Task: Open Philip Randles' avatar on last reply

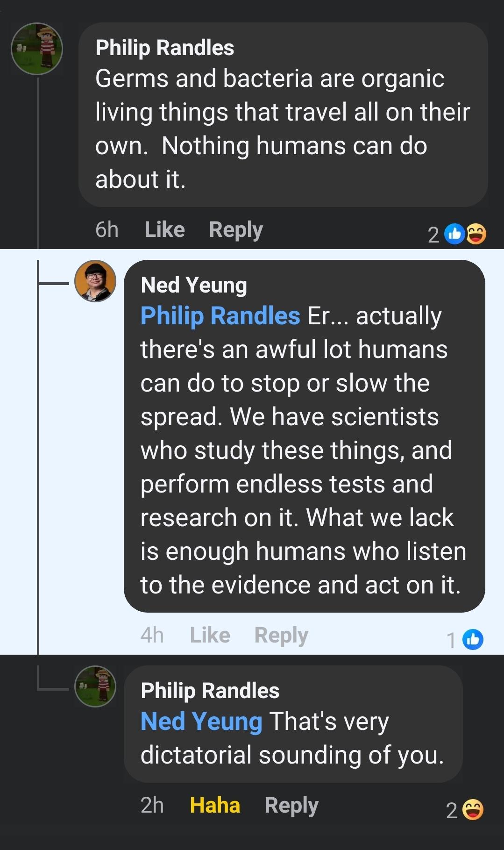Action: click(x=95, y=686)
